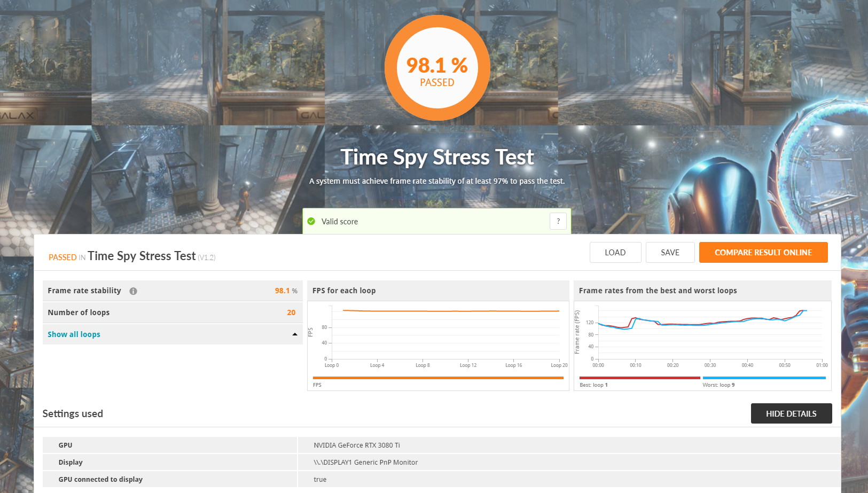868x493 pixels.
Task: Open the Valid score help question mark
Action: click(x=558, y=221)
